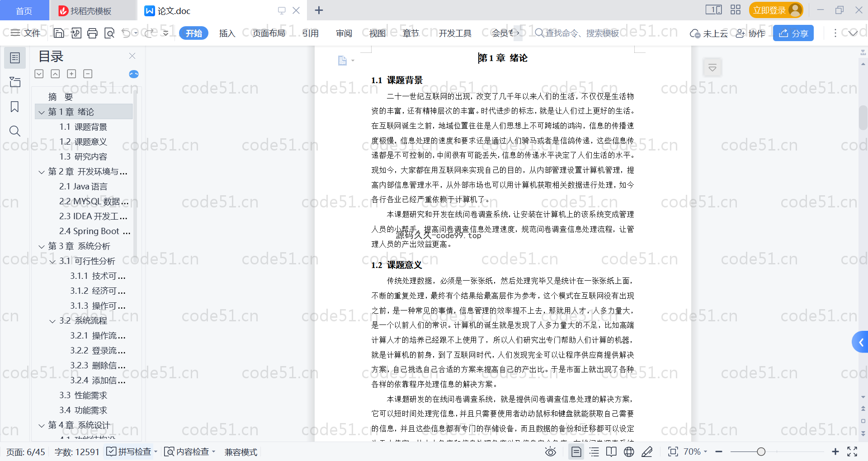This screenshot has height=461, width=868.
Task: Open the more options vertical dots
Action: [835, 33]
